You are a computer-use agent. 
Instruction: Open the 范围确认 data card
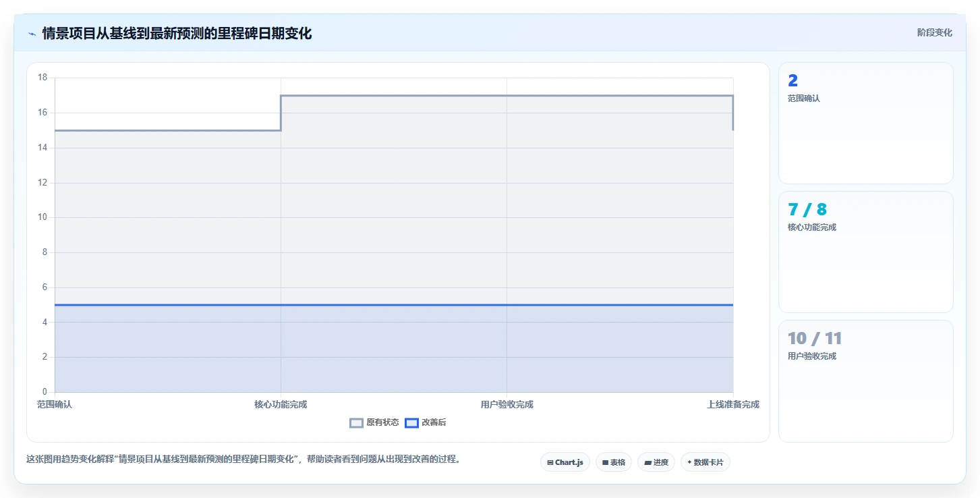click(x=866, y=123)
